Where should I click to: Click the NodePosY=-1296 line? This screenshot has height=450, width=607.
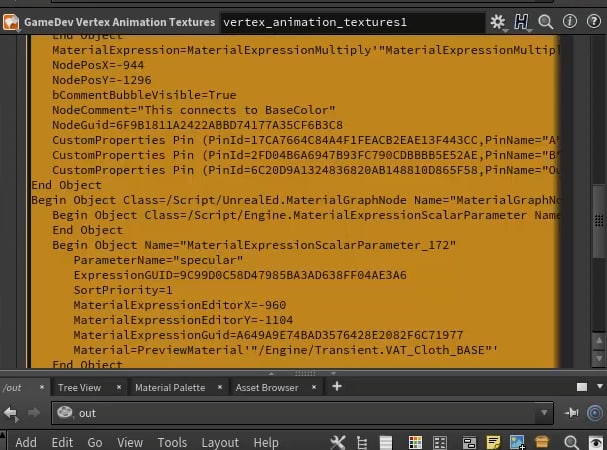[102, 80]
